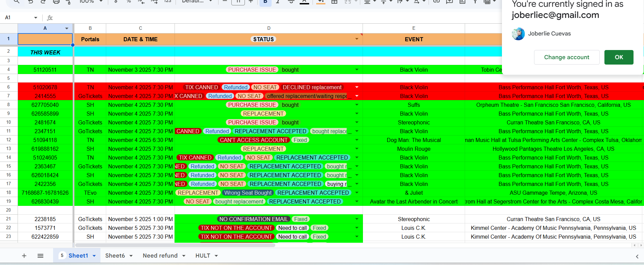The image size is (644, 265).
Task: Select the THIS WEEK cell
Action: click(45, 52)
